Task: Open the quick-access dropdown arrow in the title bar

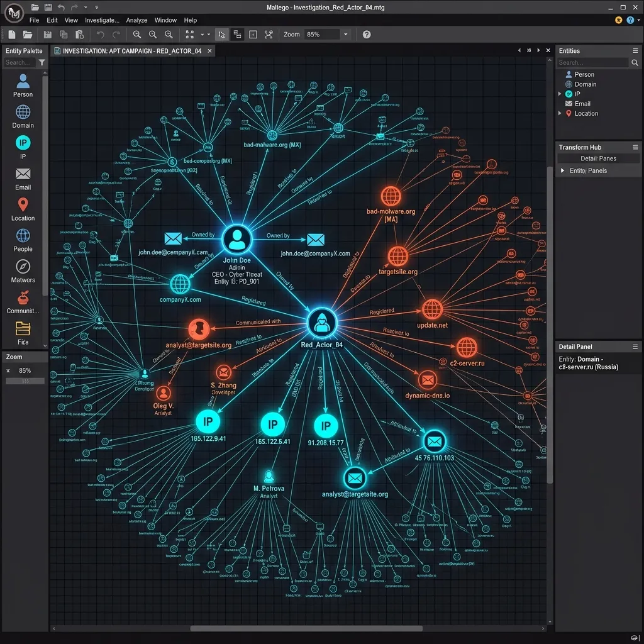Action: pyautogui.click(x=86, y=7)
